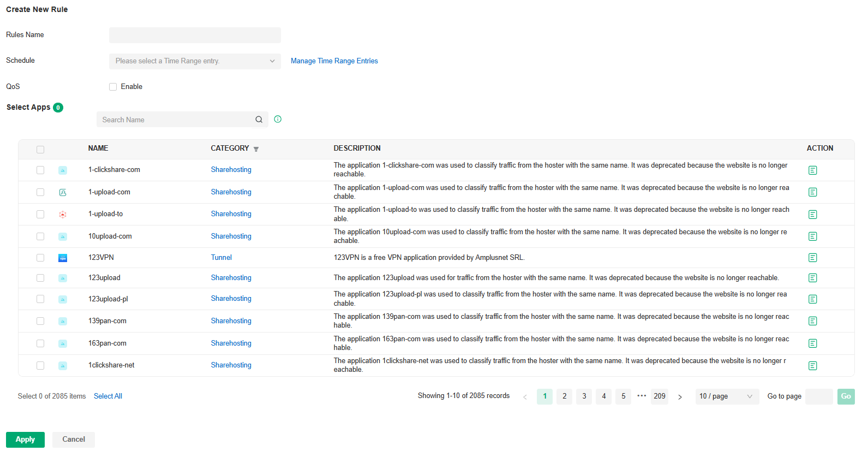
Task: Click the CATEGORY column header
Action: coord(230,149)
